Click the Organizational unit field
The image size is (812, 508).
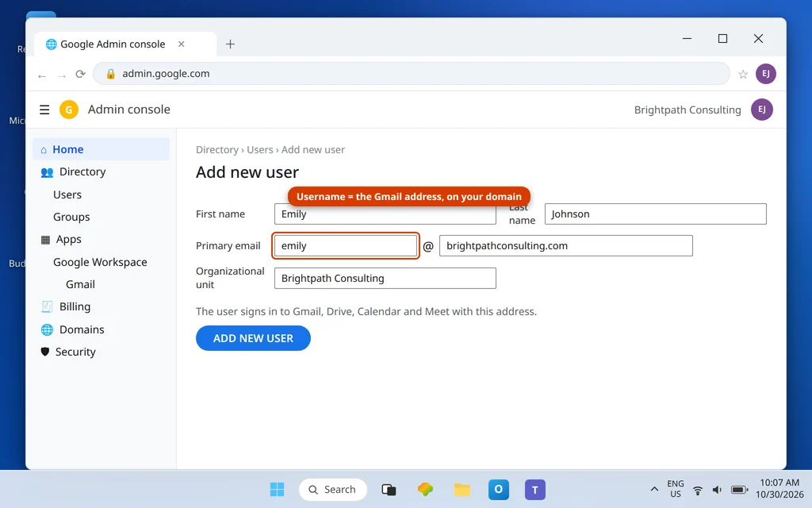click(385, 279)
